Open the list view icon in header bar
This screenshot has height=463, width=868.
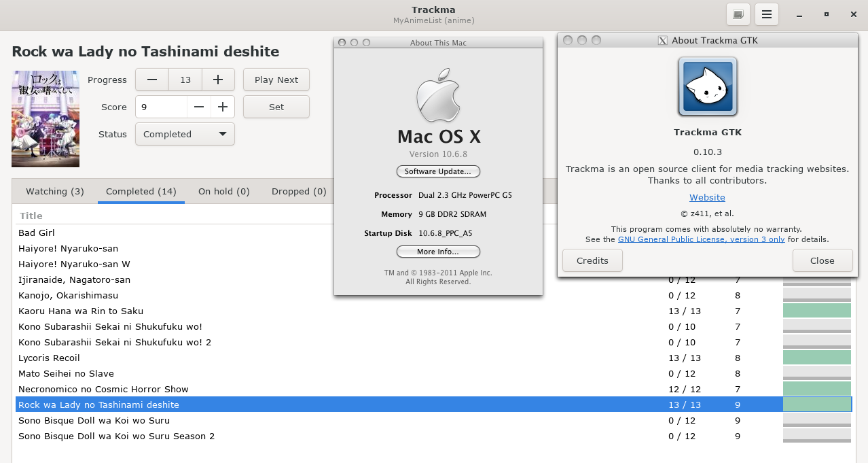pos(738,14)
